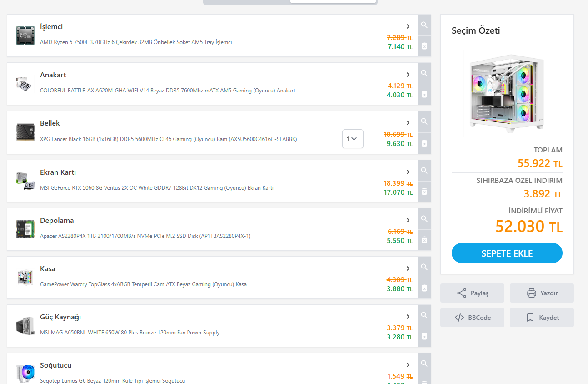
Task: Add the build to cart with Sepete Ekle
Action: pos(507,253)
